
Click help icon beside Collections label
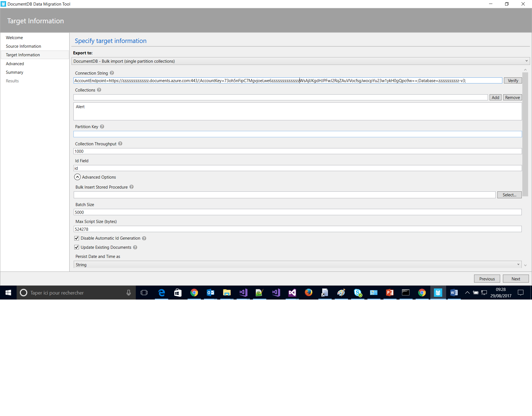coord(99,90)
